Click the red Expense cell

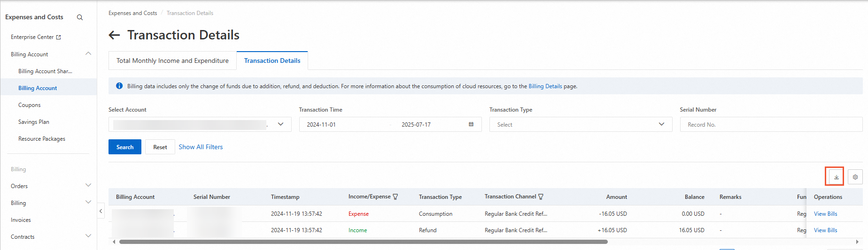tap(358, 214)
